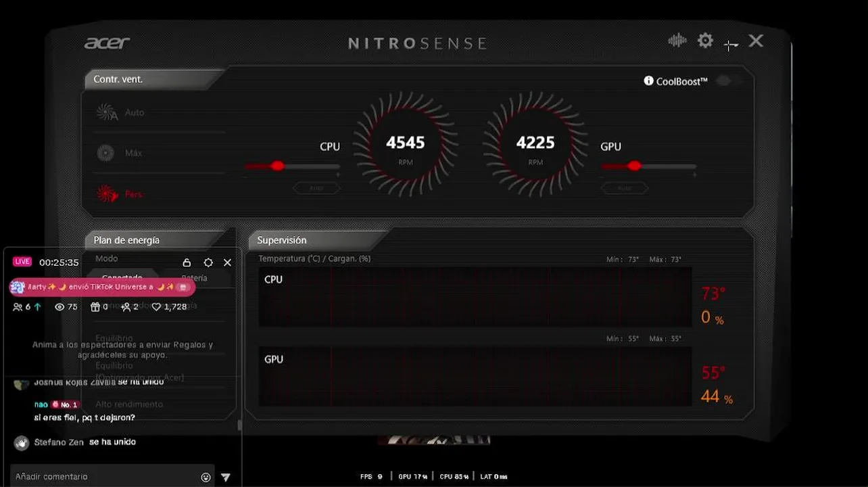Click the 'si eres fiel' chat message
868x487 pixels.
[x=85, y=417]
